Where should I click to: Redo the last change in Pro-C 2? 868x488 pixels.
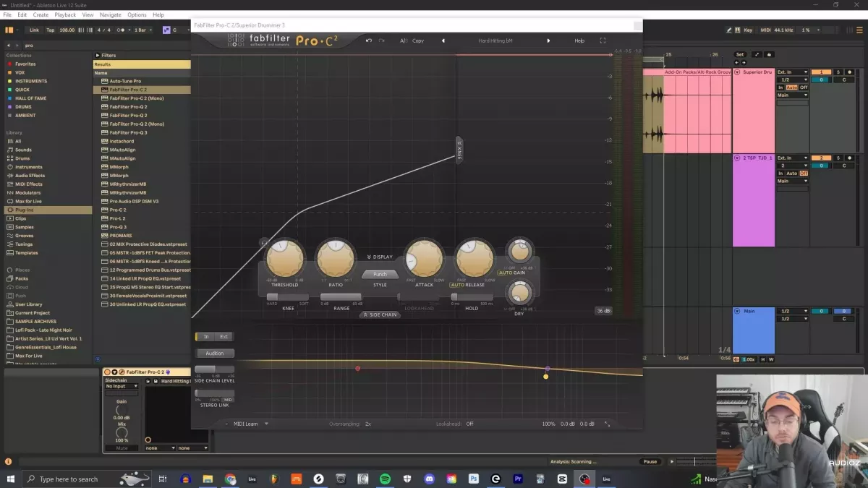tap(381, 40)
